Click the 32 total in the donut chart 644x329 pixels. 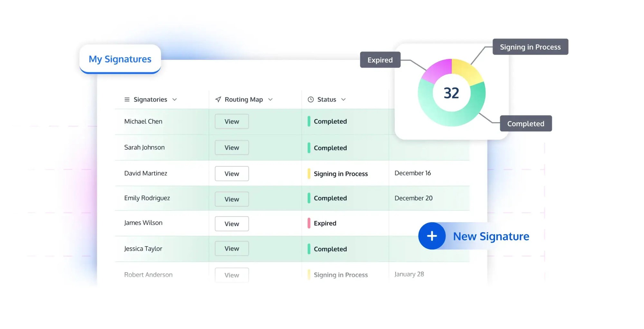(451, 93)
